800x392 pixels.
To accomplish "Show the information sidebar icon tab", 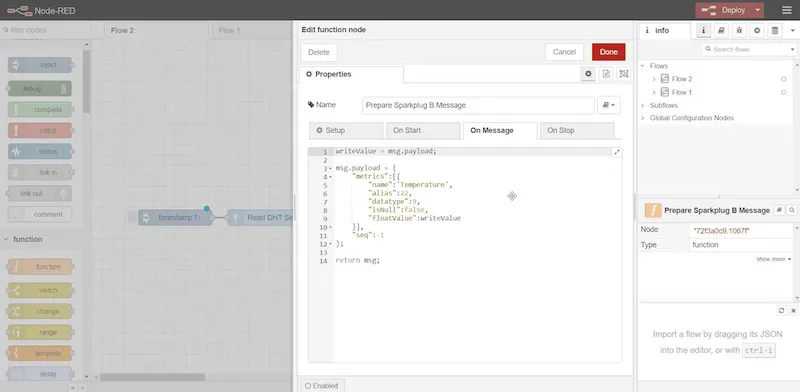I will coord(704,31).
